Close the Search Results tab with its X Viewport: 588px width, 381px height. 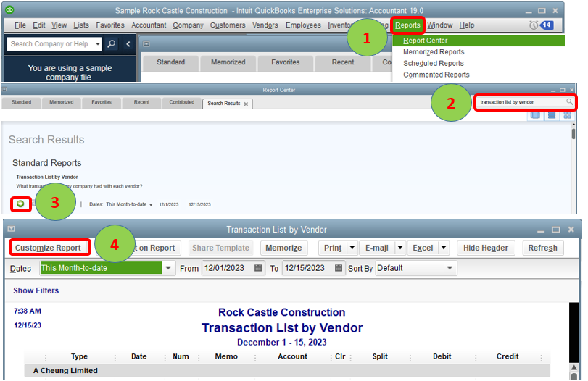(x=246, y=104)
